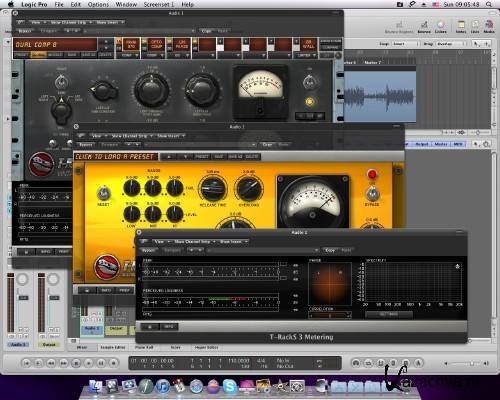Image resolution: width=500 pixels, height=400 pixels.
Task: Open the Edit menu
Action: tap(76, 4)
